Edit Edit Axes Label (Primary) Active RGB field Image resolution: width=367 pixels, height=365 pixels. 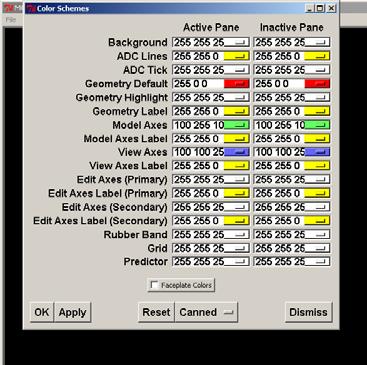coord(198,193)
